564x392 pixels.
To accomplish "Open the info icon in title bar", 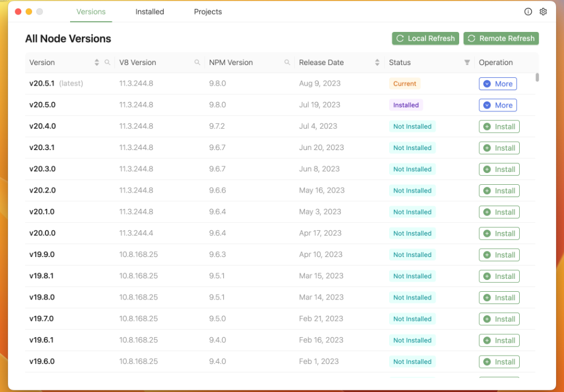I will (528, 12).
